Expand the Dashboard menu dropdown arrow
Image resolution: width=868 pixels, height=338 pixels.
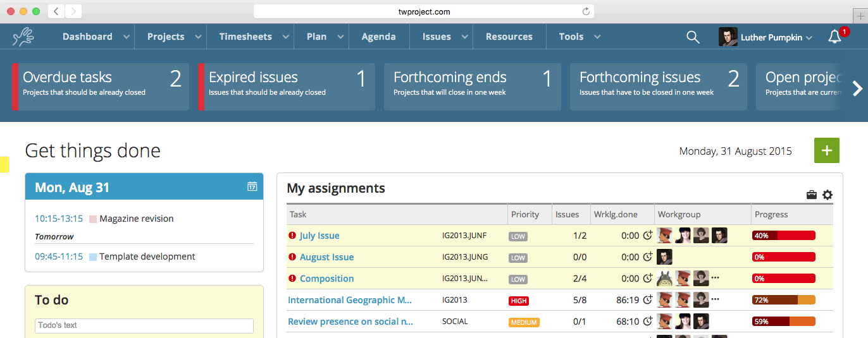[127, 37]
